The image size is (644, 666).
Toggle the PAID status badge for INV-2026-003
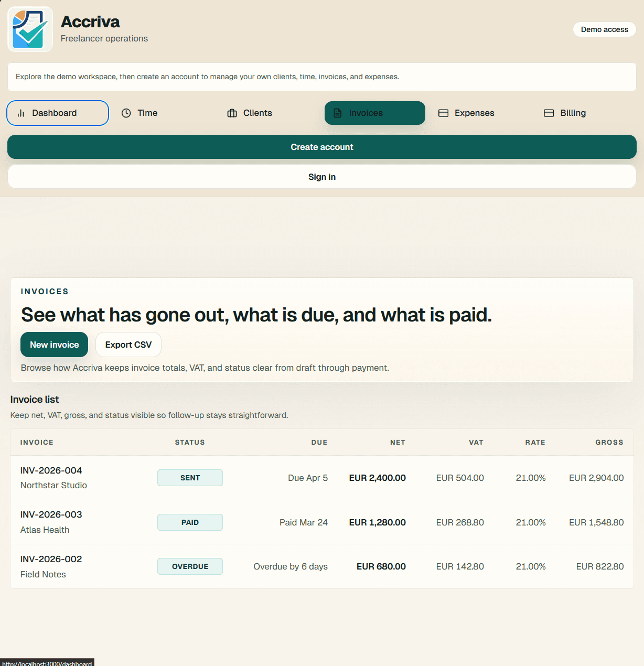[190, 522]
